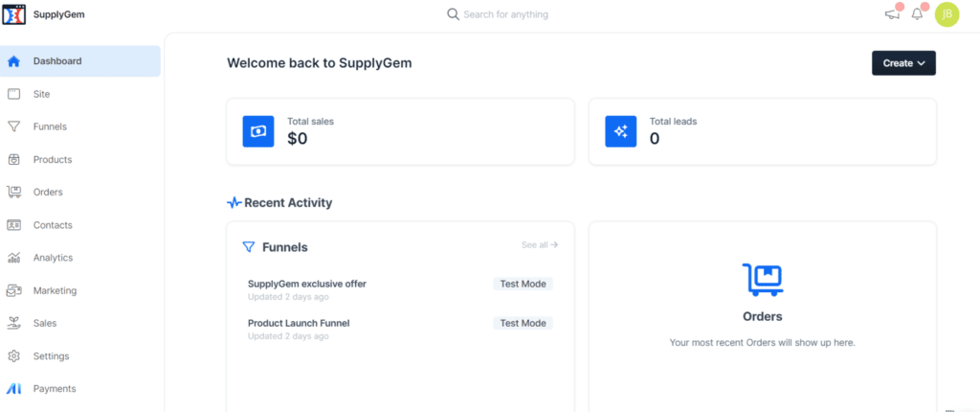Click the Analytics chart icon in the sidebar

coord(13,258)
